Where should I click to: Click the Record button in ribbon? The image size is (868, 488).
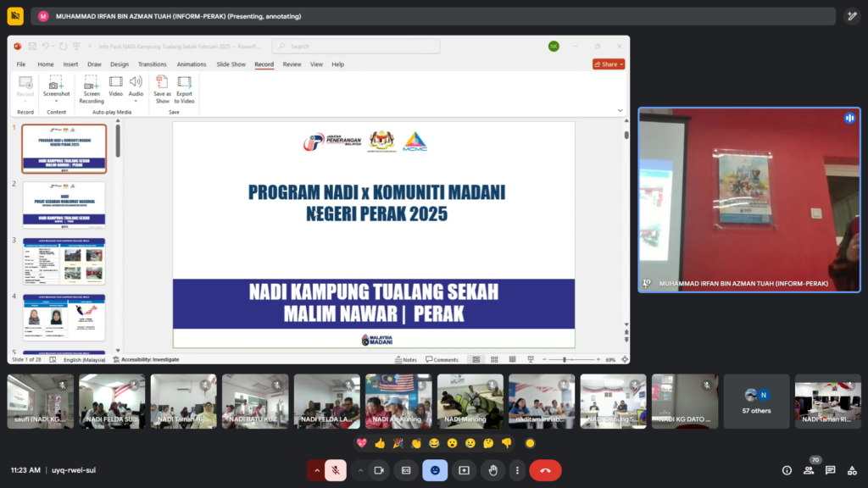25,87
